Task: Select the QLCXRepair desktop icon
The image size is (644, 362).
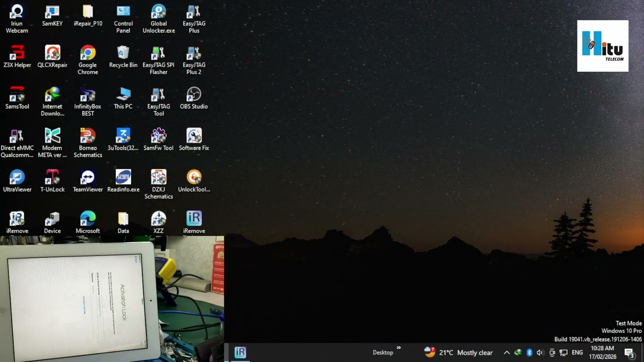Action: click(x=52, y=57)
